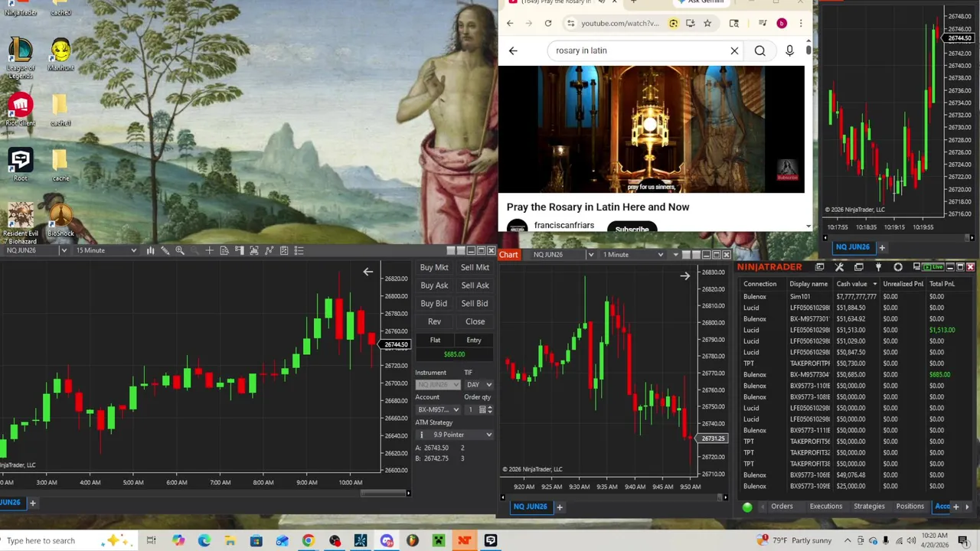Open bar type icon in 15 Minute chart toolbar
The image size is (980, 551).
tap(150, 250)
